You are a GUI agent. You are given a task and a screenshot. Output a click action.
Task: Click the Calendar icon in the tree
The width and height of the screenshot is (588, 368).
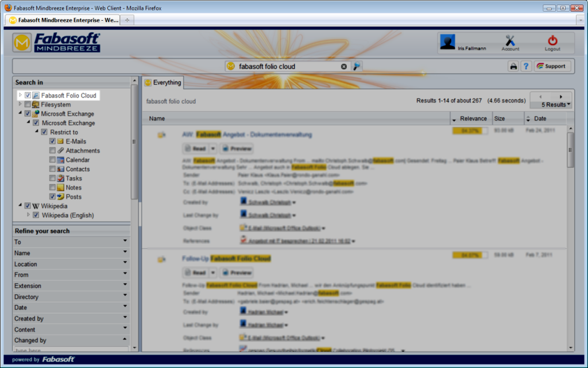(60, 160)
